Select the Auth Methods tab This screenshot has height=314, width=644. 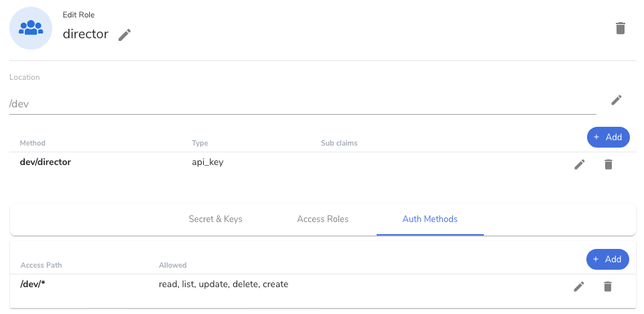click(x=430, y=219)
